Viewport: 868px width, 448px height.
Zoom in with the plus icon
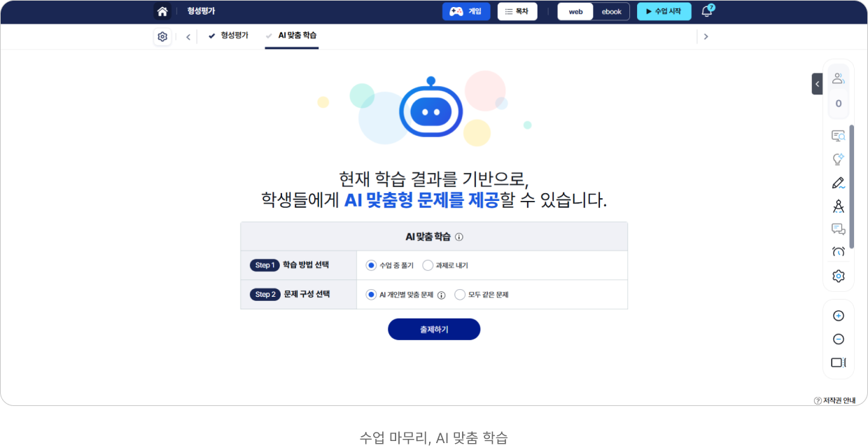tap(839, 316)
